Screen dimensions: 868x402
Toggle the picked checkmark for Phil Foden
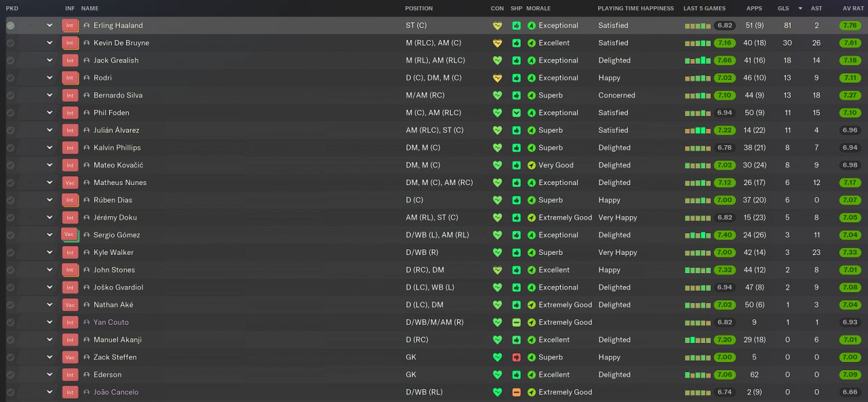pyautogui.click(x=10, y=113)
